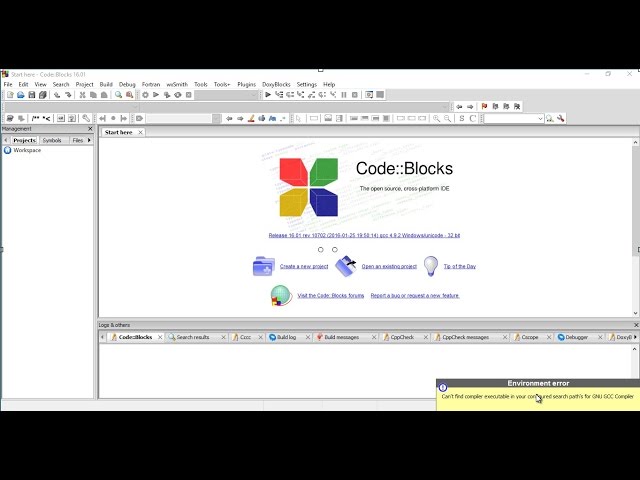Click the Build and run icon
The image size is (640, 480).
click(167, 95)
